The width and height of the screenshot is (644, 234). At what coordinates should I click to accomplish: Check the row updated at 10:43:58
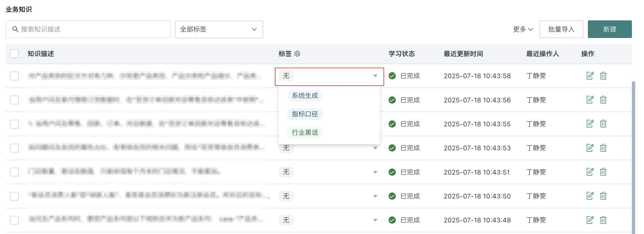point(14,76)
